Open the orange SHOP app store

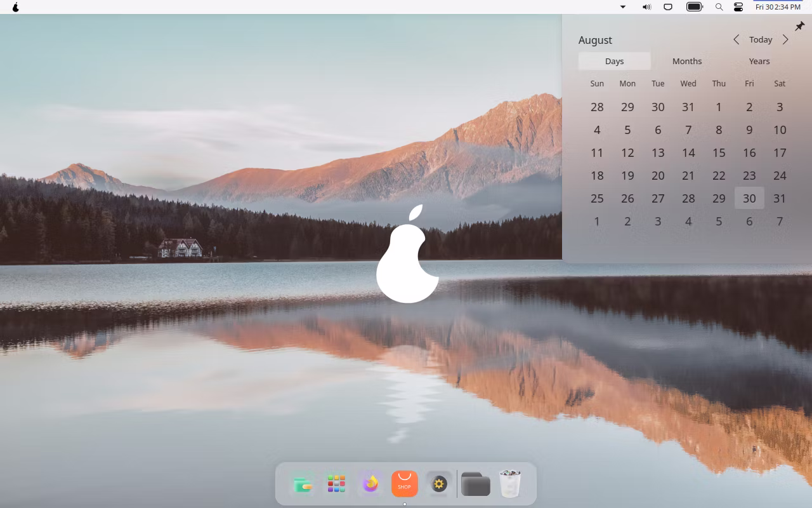(404, 485)
